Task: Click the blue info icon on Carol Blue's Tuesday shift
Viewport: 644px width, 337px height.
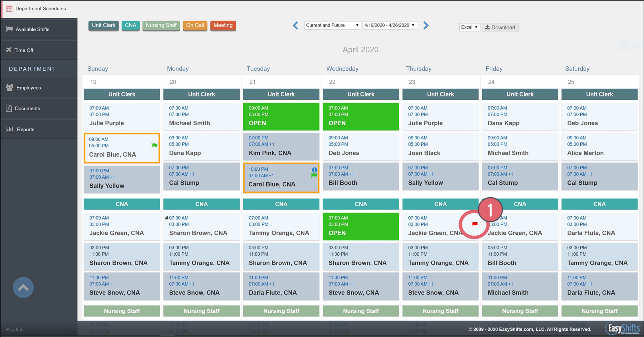Action: 314,170
